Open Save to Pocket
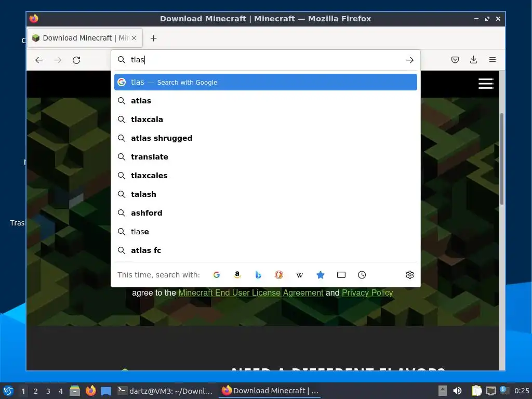This screenshot has height=399, width=532. [x=455, y=60]
